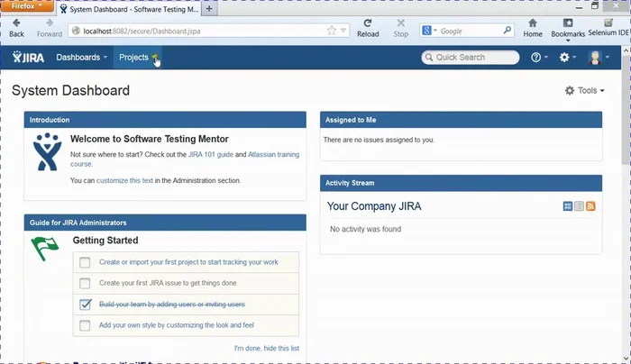Screen dimensions: 631x364
Task: Click 'I'm done, hide this list' link
Action: tap(266, 349)
